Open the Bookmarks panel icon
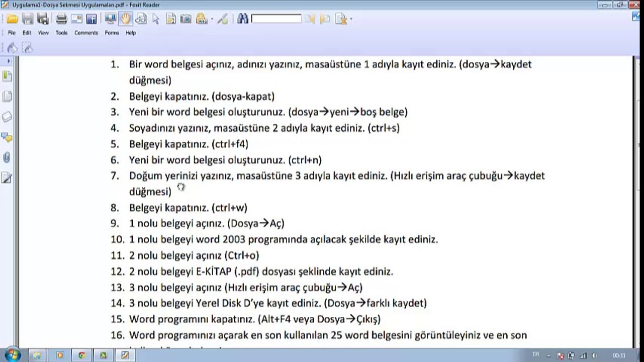The image size is (644, 362). tap(7, 76)
